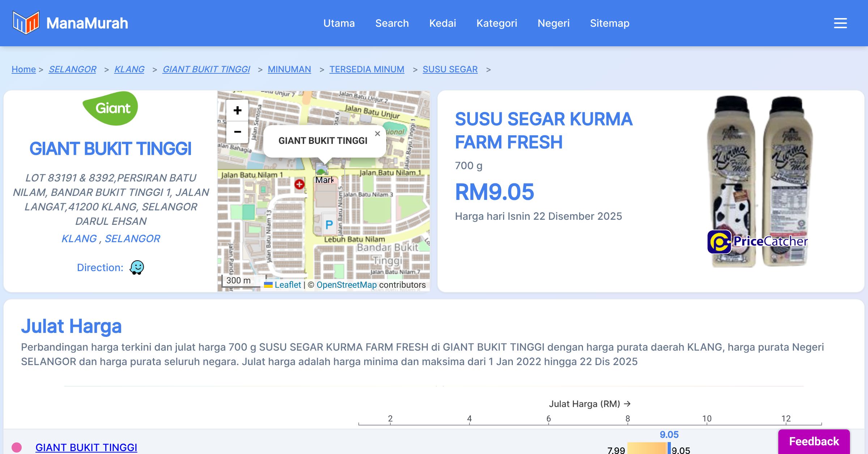Open the Search menu item
The width and height of the screenshot is (868, 454).
(392, 23)
